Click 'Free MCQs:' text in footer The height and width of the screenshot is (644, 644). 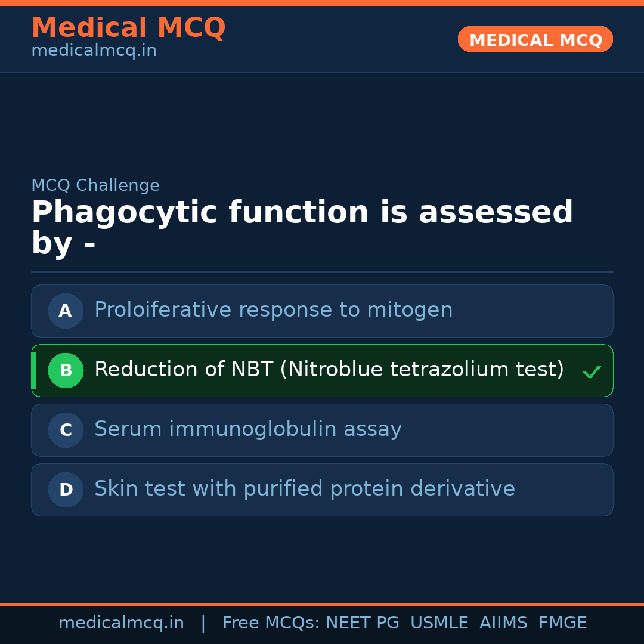click(x=271, y=623)
